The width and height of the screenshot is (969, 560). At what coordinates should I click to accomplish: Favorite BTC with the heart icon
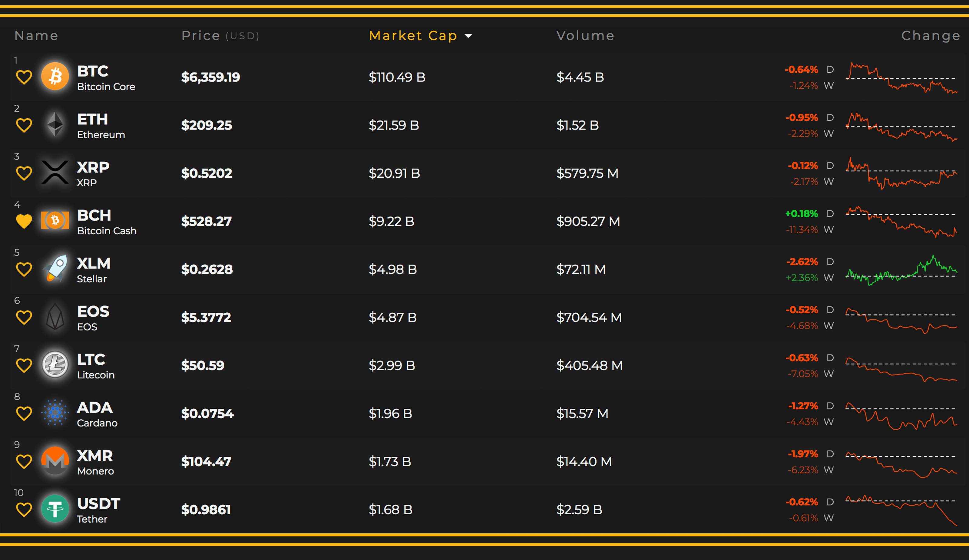[24, 77]
